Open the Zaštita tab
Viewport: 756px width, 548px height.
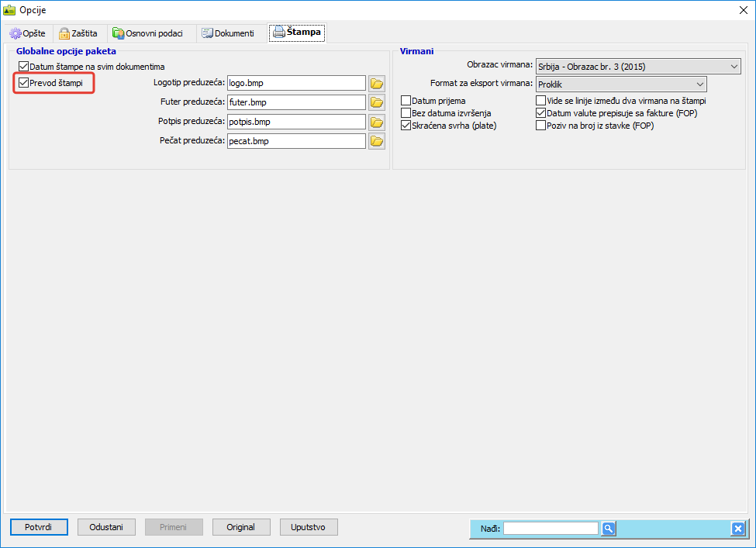[x=78, y=33]
